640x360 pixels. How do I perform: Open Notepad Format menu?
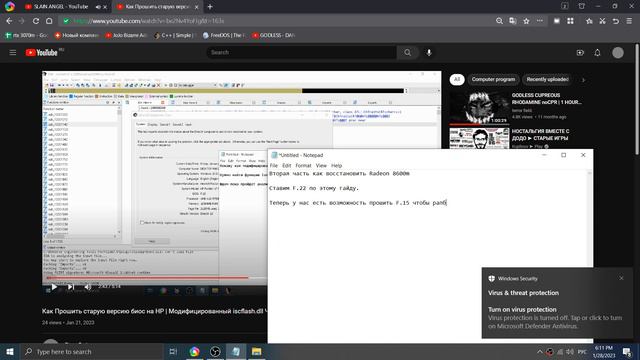click(303, 166)
